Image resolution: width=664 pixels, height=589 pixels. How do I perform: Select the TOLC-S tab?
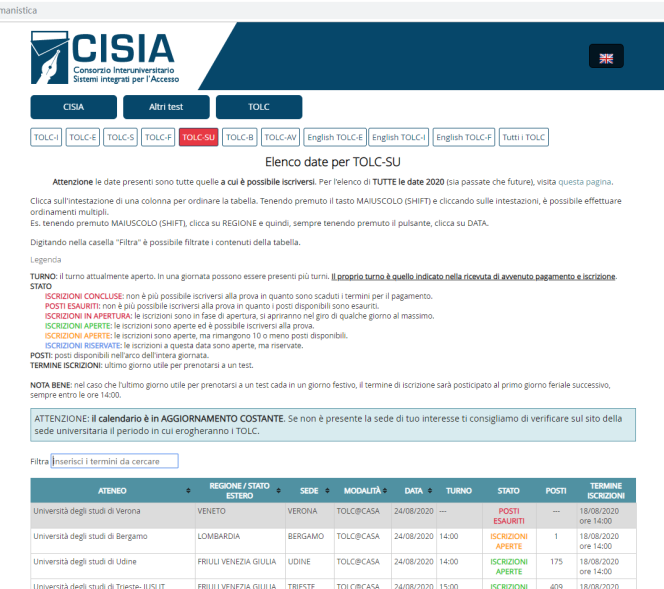120,137
